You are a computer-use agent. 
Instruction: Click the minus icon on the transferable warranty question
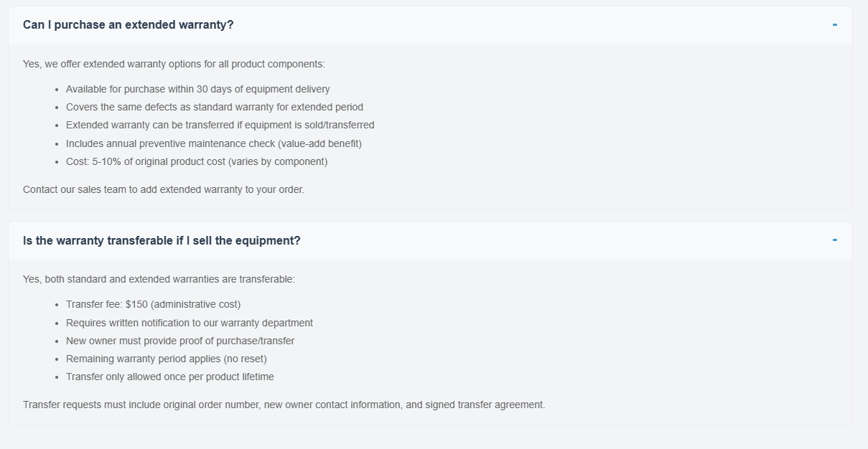coord(834,240)
